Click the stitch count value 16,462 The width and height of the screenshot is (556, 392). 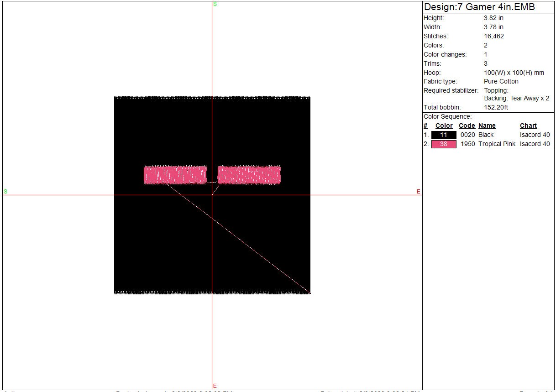(493, 37)
